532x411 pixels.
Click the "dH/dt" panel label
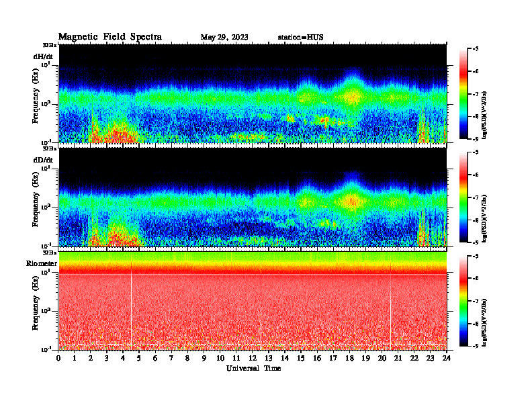click(43, 56)
